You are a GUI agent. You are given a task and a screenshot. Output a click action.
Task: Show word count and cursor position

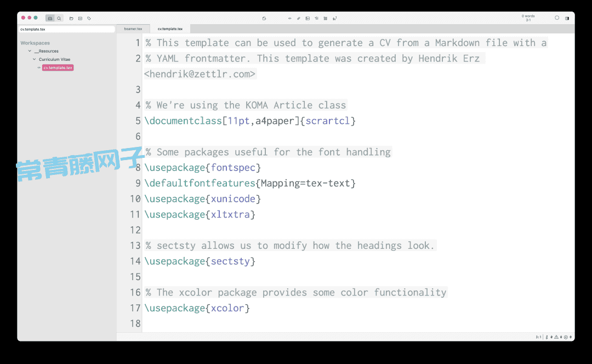point(528,18)
